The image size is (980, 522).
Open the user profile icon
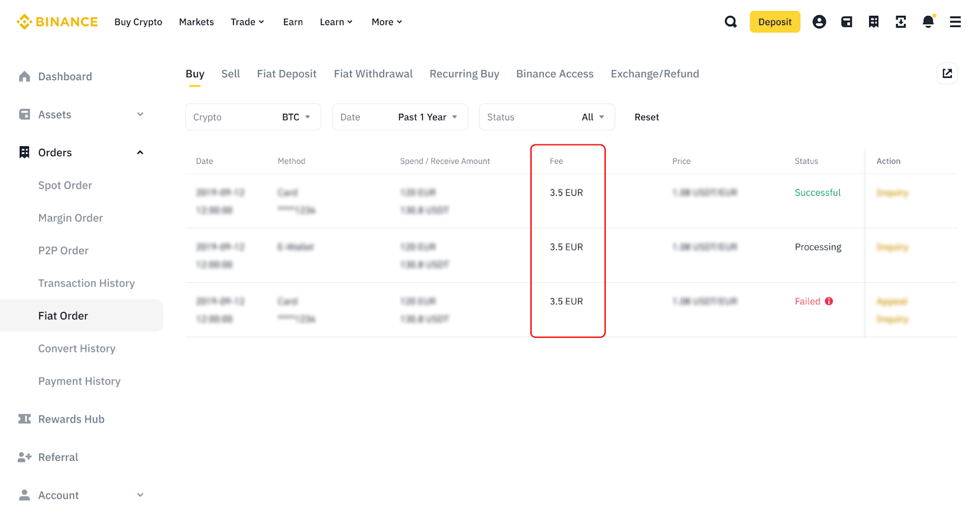click(x=819, y=22)
